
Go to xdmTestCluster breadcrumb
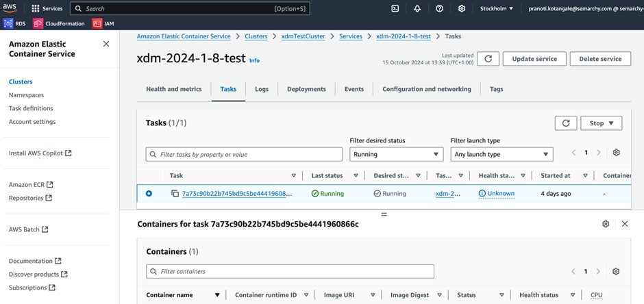(303, 36)
